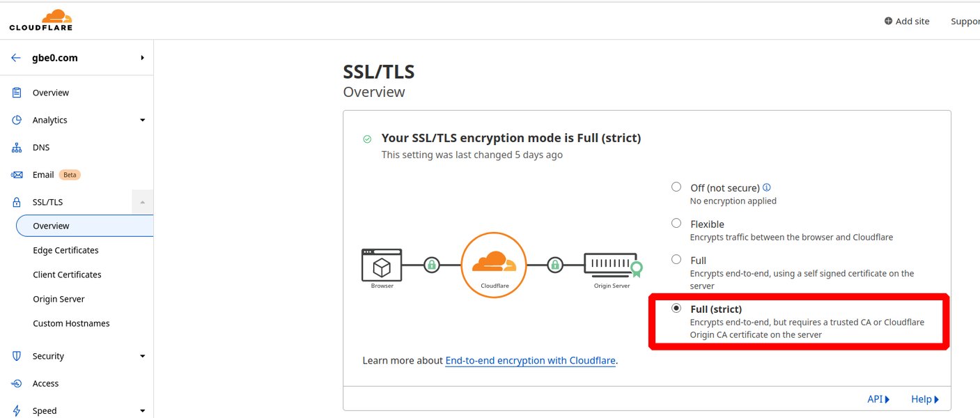Expand the Analytics sidebar menu
980x418 pixels.
coord(142,120)
